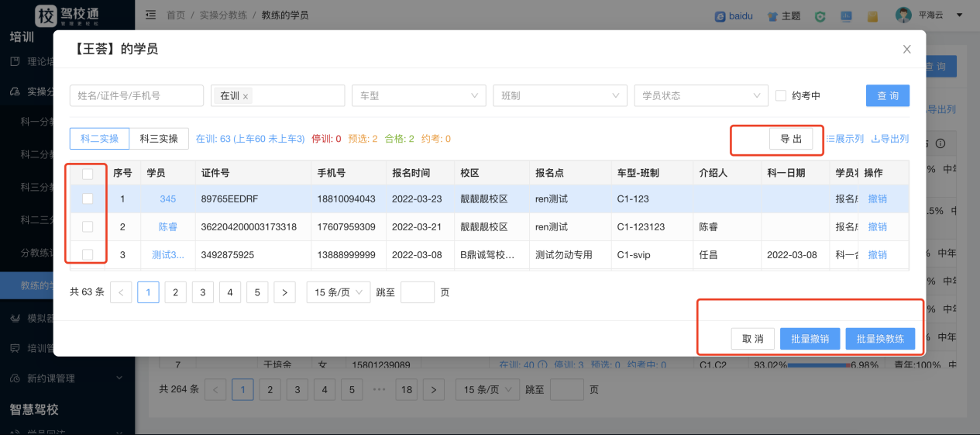Viewport: 980px width, 435px height.
Task: Select the 科二实操 tab
Action: tap(100, 139)
